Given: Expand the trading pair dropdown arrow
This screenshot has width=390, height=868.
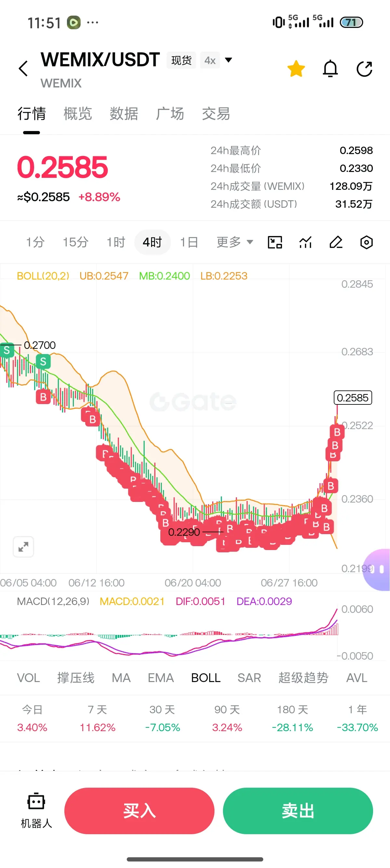Looking at the screenshot, I should (228, 60).
